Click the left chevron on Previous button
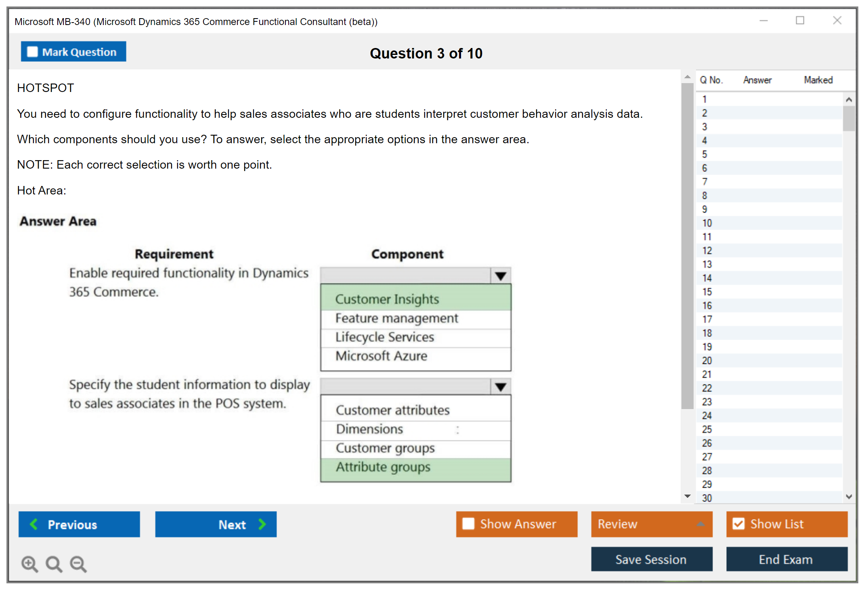The width and height of the screenshot is (868, 593). tap(34, 524)
